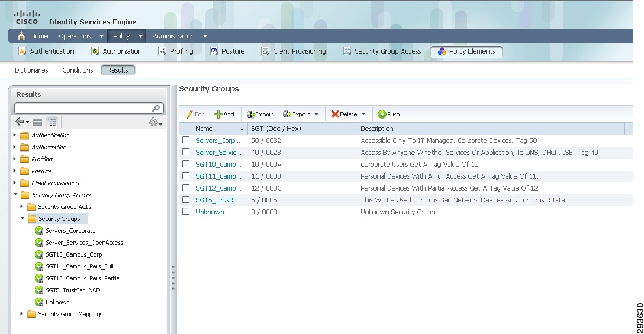Expand the Profiling folder in tree
Screen dimensions: 644x334
point(15,159)
